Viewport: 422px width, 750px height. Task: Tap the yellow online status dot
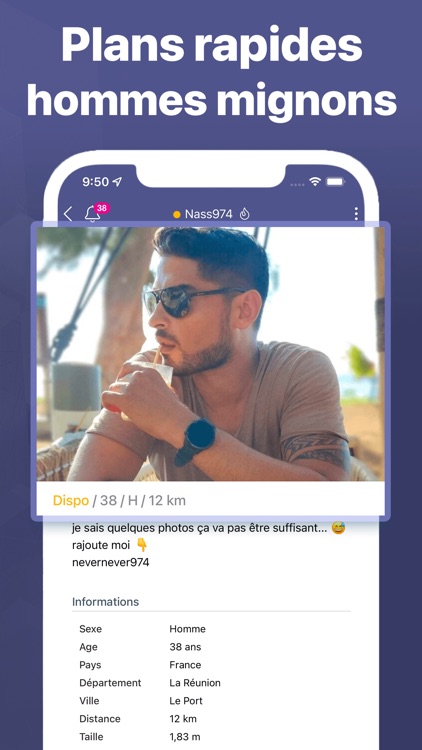pyautogui.click(x=177, y=214)
